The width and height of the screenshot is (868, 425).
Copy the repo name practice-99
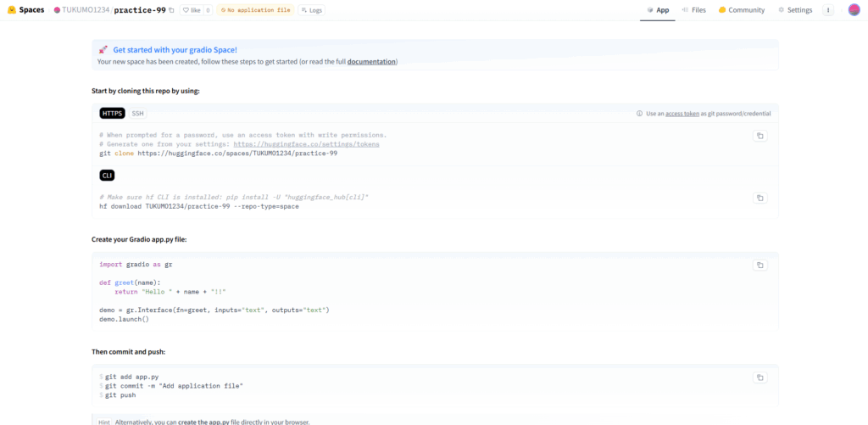click(x=172, y=10)
